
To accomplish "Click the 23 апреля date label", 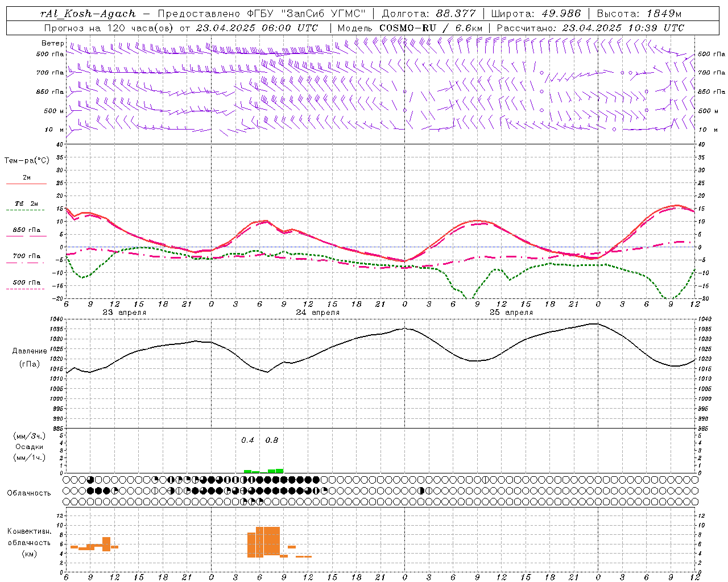I will pos(124,313).
